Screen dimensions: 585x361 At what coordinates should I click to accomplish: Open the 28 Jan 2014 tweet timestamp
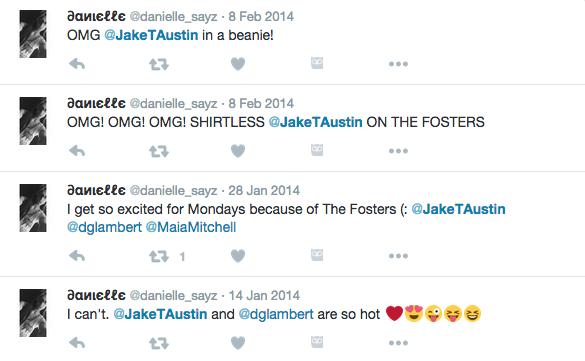point(264,191)
